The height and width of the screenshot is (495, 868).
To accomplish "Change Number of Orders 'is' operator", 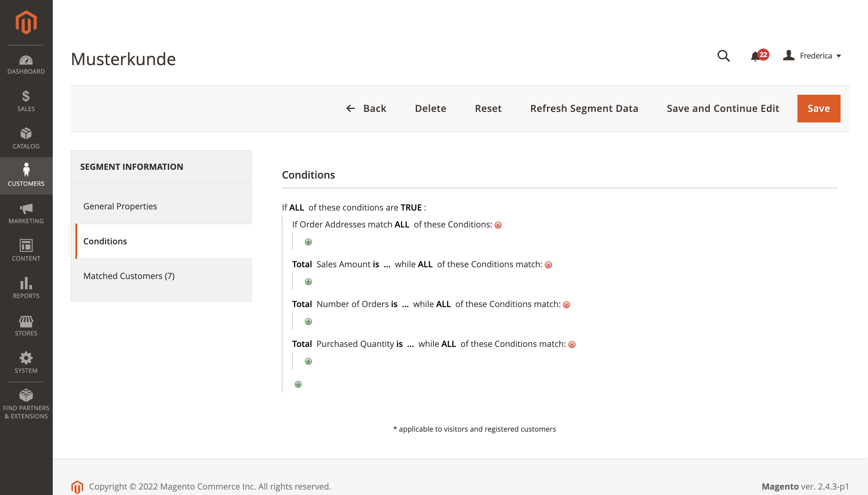I will pyautogui.click(x=394, y=304).
